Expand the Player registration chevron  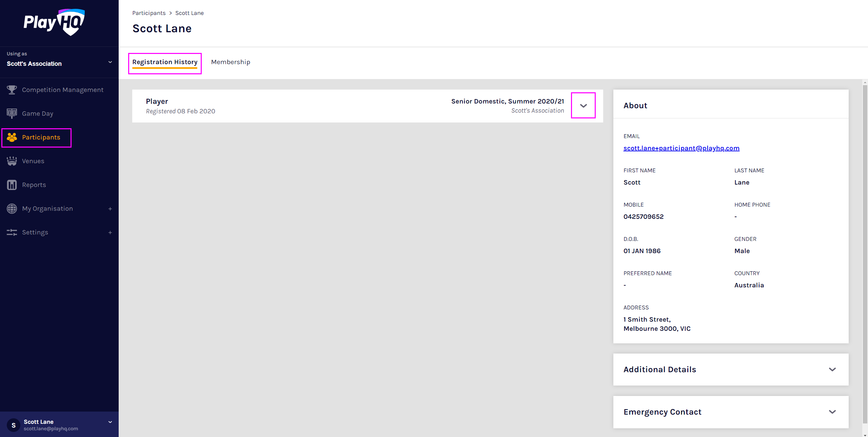[583, 106]
